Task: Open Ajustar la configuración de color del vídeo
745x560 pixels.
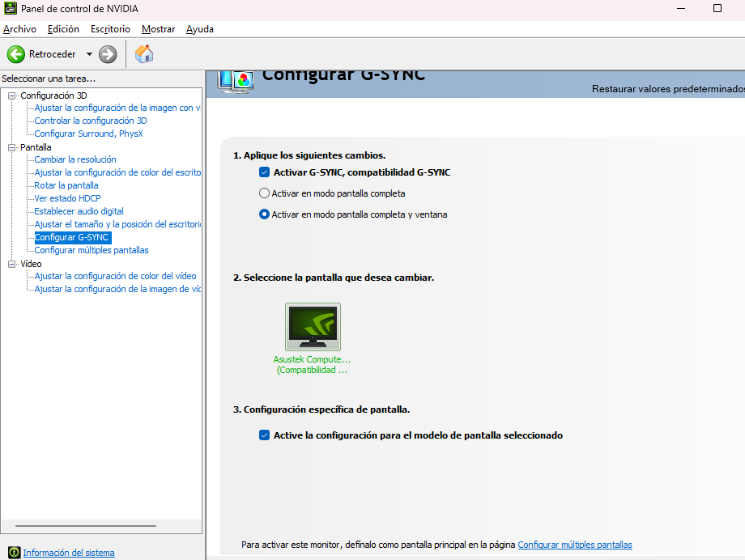Action: coord(115,276)
